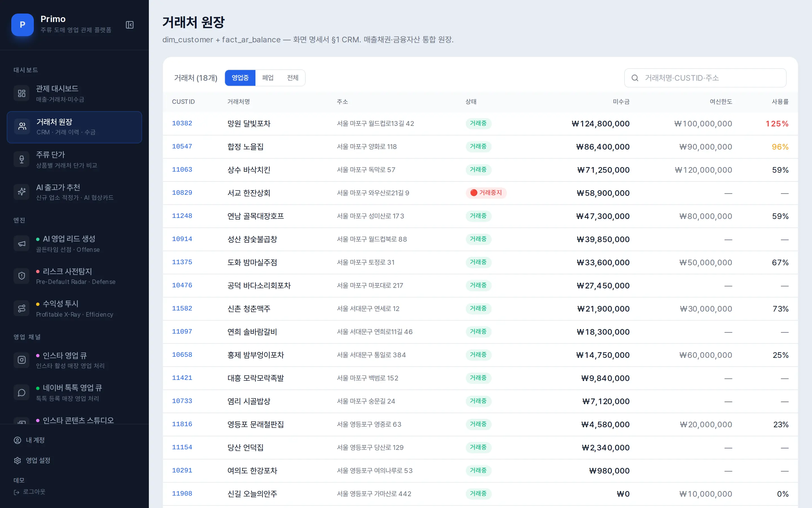Click the 로그아웃 exit icon
812x508 pixels.
pos(16,492)
